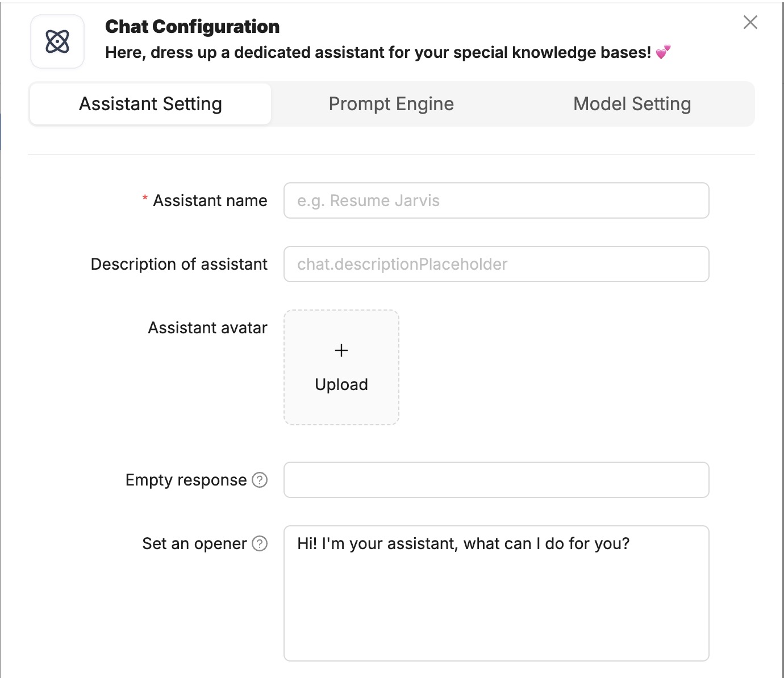The image size is (784, 678).
Task: Click the Chat Configuration heading text
Action: point(191,26)
